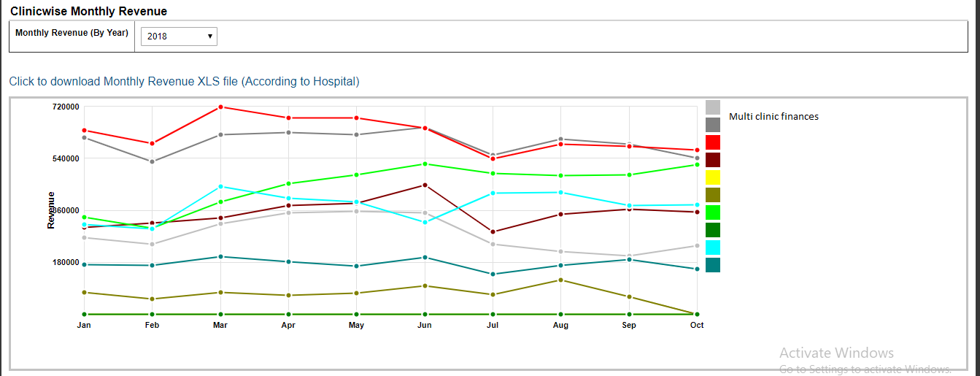Toggle the cyan legend series swatch
Image resolution: width=980 pixels, height=376 pixels.
click(x=713, y=248)
